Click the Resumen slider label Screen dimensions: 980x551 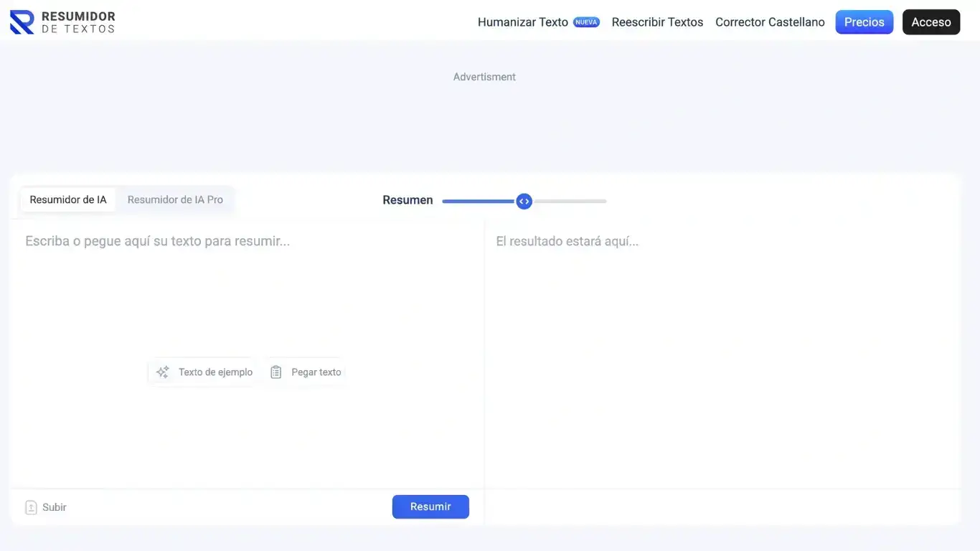tap(407, 200)
